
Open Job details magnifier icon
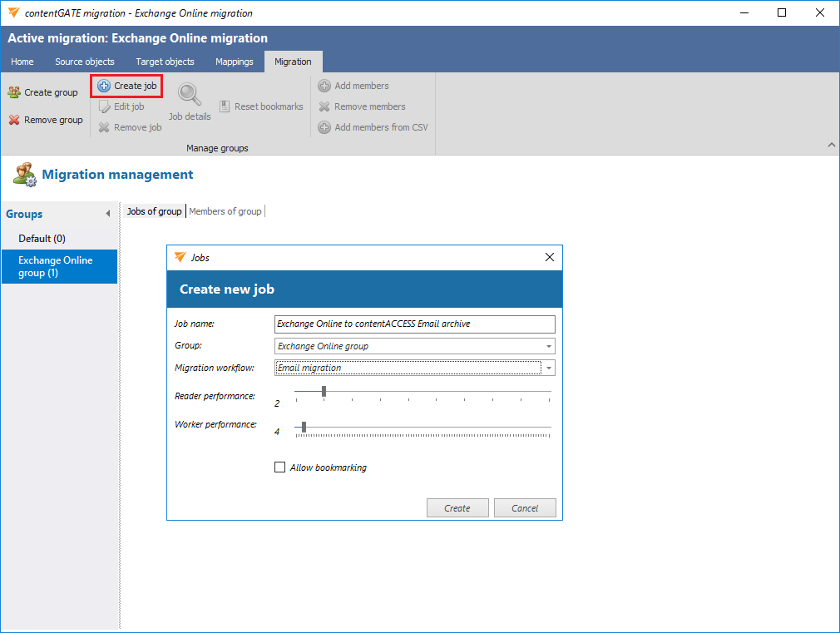pyautogui.click(x=189, y=93)
